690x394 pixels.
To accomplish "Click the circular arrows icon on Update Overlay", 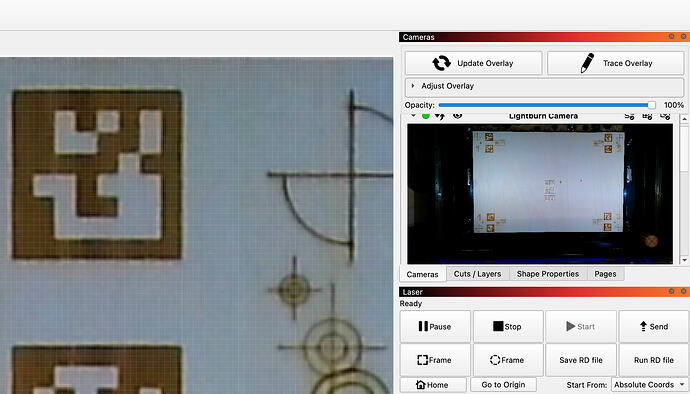I will 441,63.
